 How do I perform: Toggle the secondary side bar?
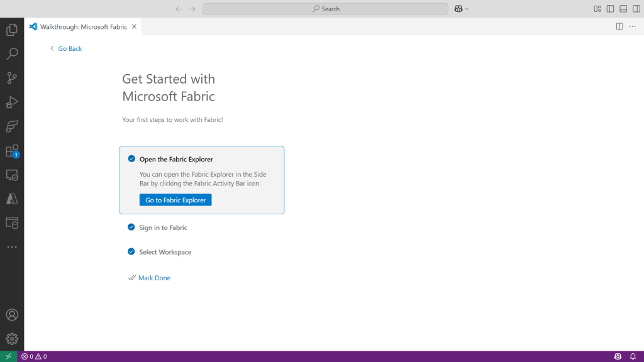636,9
